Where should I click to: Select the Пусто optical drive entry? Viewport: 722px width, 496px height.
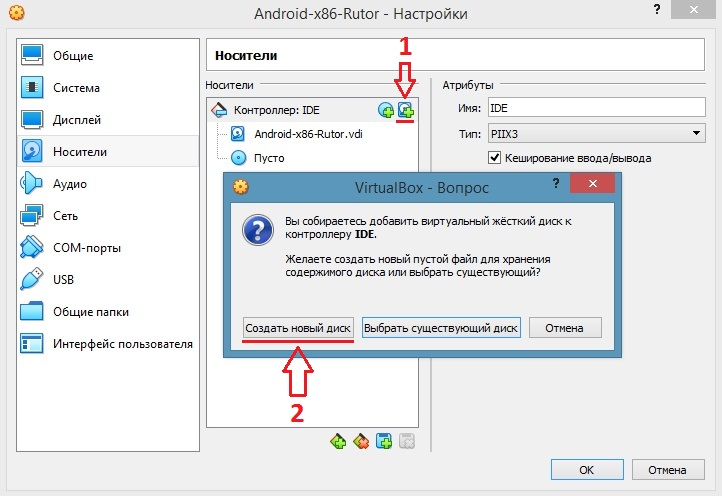(269, 158)
